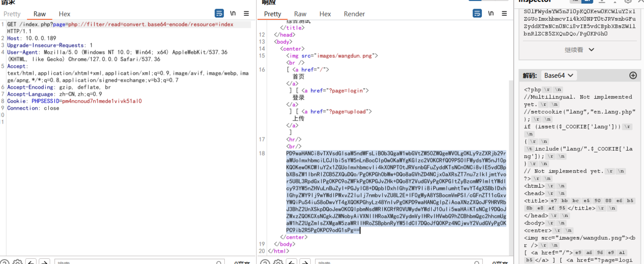Click the Connection: close header

pos(33,108)
